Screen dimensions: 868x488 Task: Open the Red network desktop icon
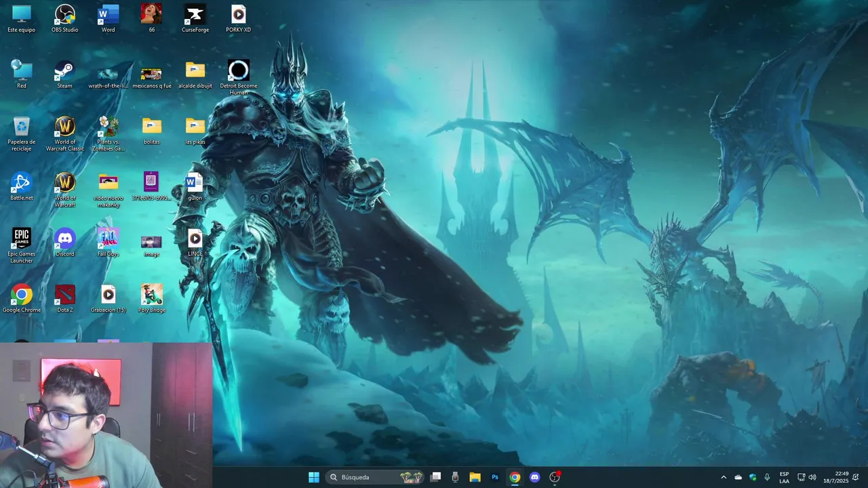click(x=22, y=75)
